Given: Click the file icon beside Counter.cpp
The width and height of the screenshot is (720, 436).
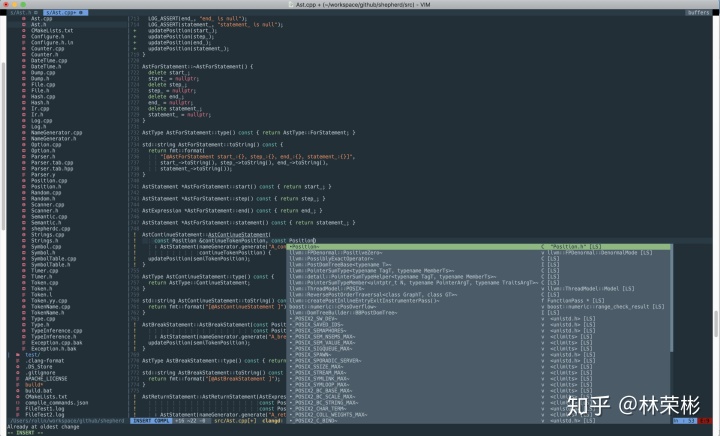Looking at the screenshot, I should point(24,49).
